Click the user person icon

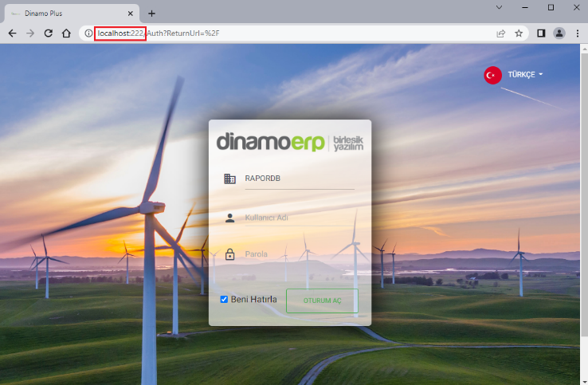point(230,218)
